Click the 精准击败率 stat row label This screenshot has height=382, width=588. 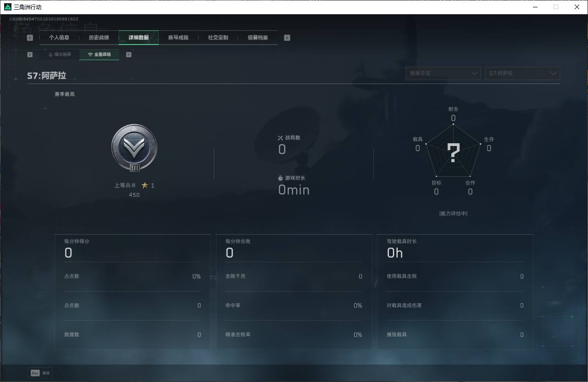tap(238, 335)
